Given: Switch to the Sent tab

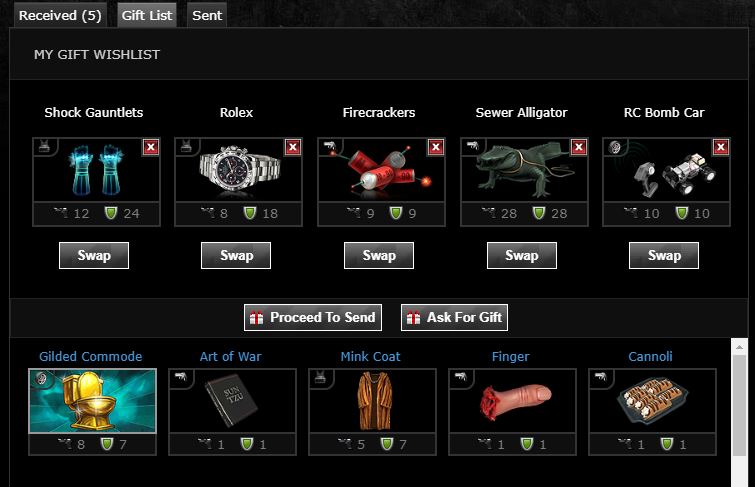Looking at the screenshot, I should 207,15.
